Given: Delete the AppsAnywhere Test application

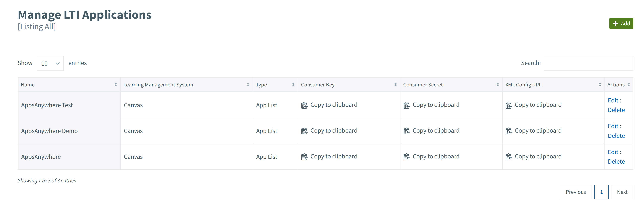Looking at the screenshot, I should 616,110.
